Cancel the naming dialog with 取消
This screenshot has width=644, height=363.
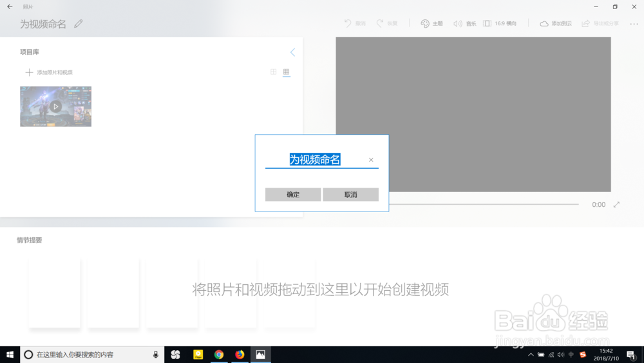pyautogui.click(x=351, y=195)
